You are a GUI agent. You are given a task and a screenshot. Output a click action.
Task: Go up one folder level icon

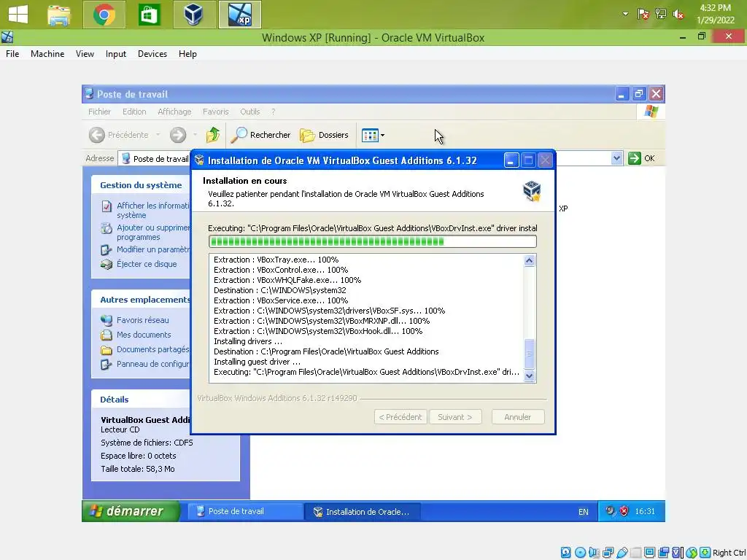pos(213,135)
